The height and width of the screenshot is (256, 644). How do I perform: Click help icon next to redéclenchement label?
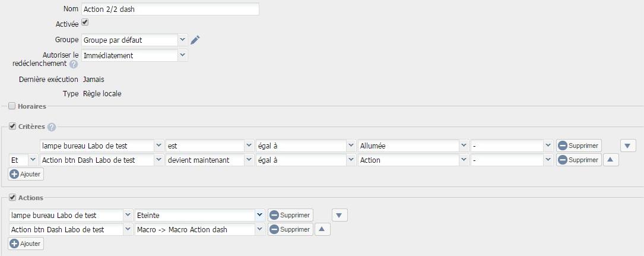tap(74, 64)
